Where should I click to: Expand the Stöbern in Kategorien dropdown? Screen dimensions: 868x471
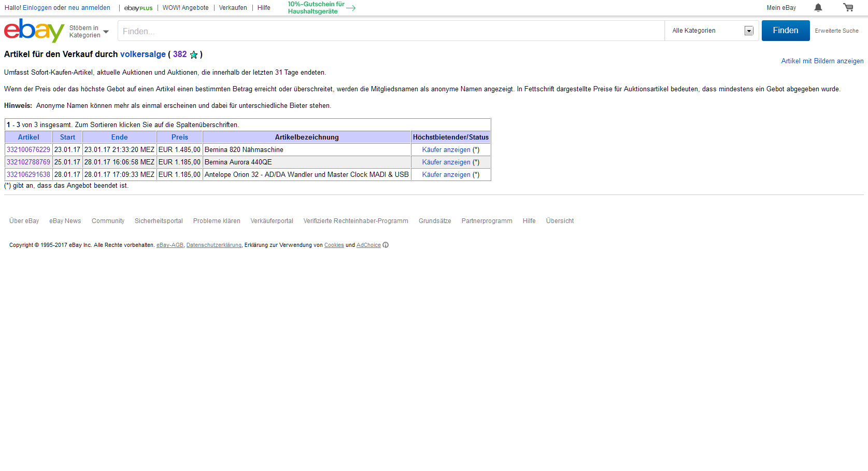click(89, 32)
